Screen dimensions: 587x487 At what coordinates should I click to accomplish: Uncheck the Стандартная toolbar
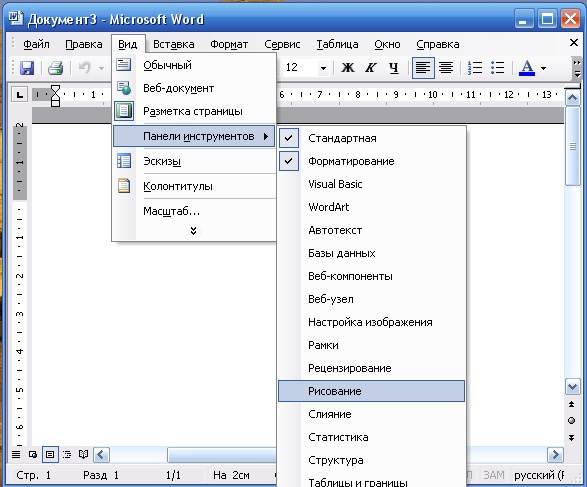click(x=371, y=138)
